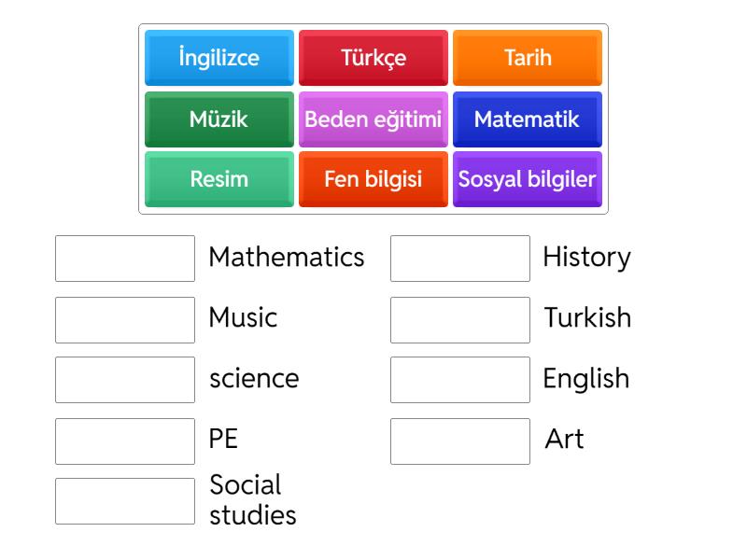The width and height of the screenshot is (747, 560).
Task: Click the blank slot next to Turkish
Action: coord(460,319)
